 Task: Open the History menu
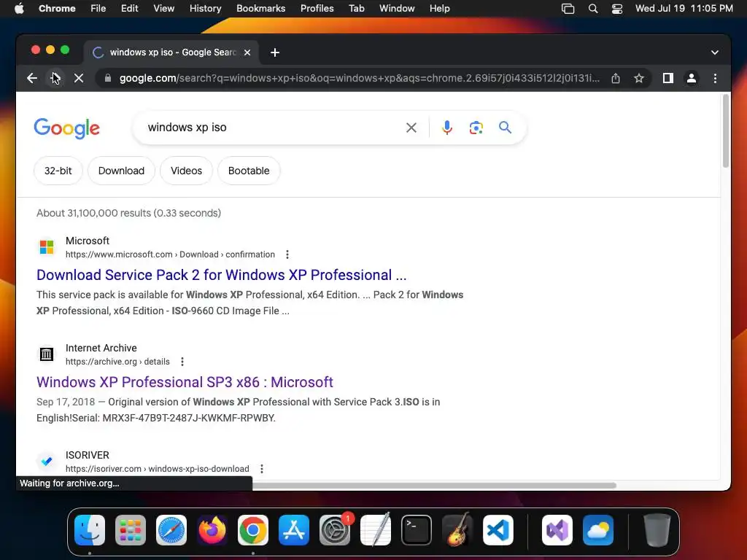point(205,9)
